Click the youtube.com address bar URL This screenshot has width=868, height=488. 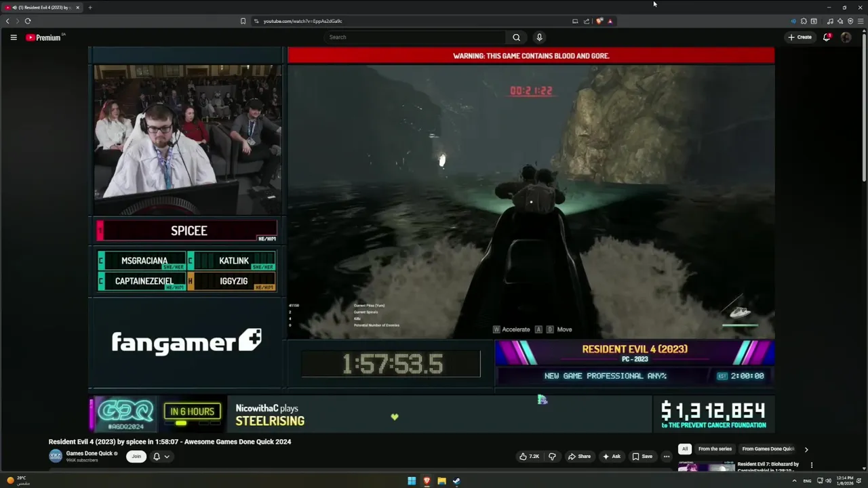pyautogui.click(x=302, y=21)
